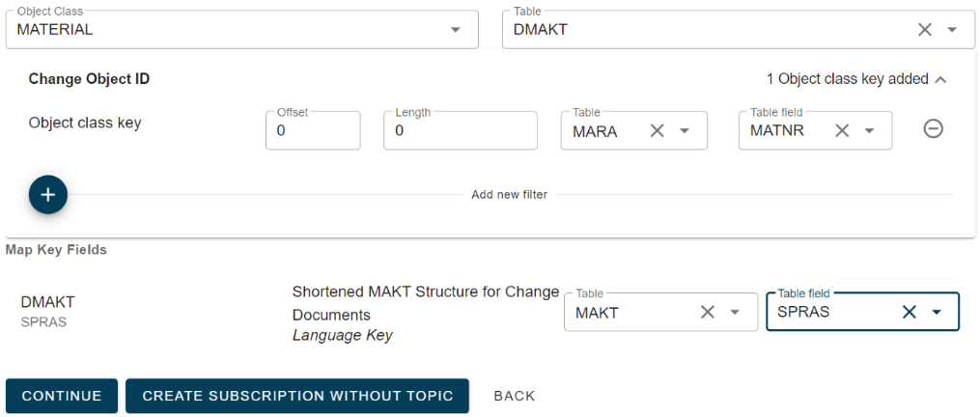Clear the DMAKT table selection
This screenshot has width=980, height=417.
(924, 30)
